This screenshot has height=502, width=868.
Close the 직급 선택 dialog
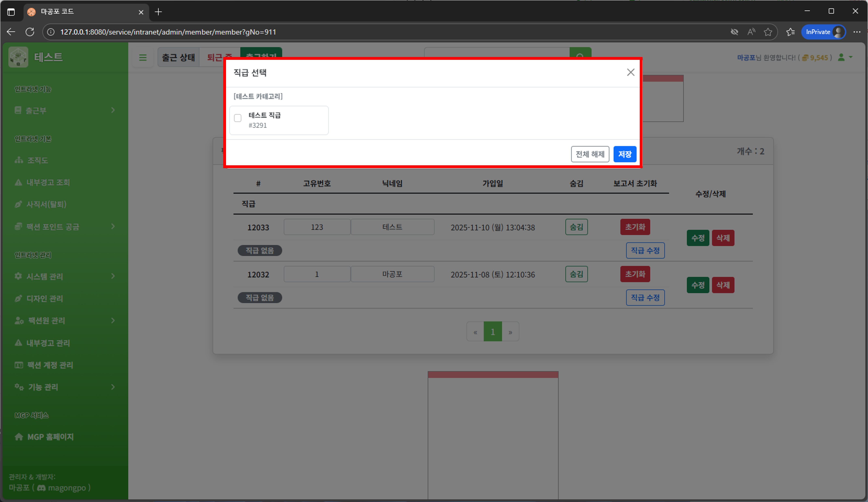pyautogui.click(x=630, y=72)
